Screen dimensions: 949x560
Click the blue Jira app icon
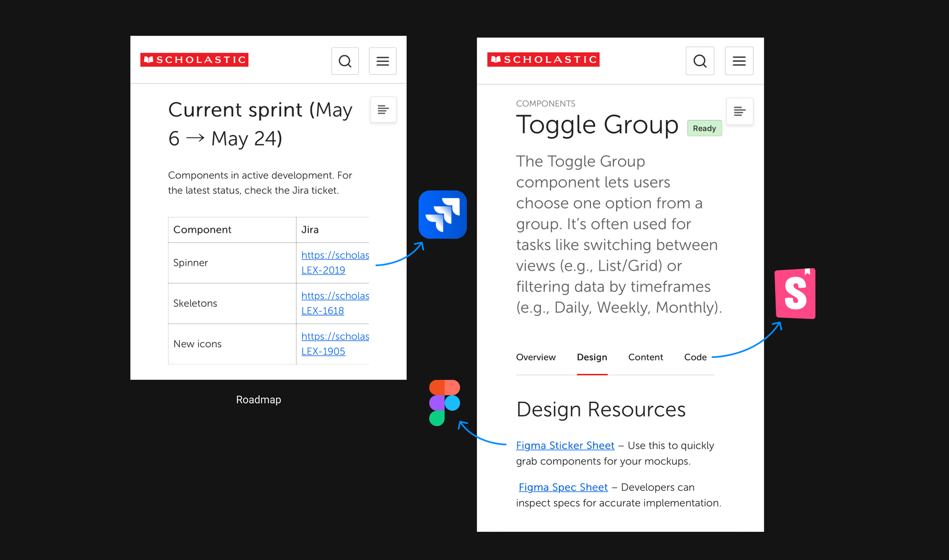point(442,215)
